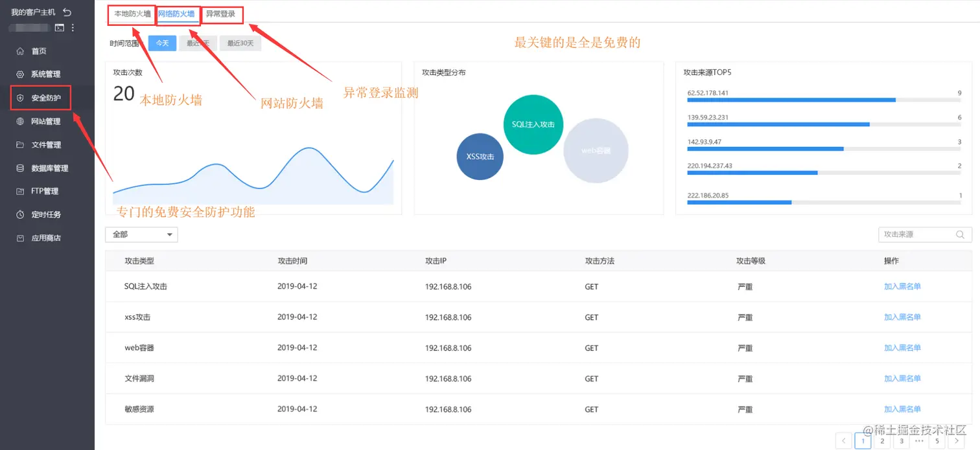Click the 攻击来源 search input field

925,234
